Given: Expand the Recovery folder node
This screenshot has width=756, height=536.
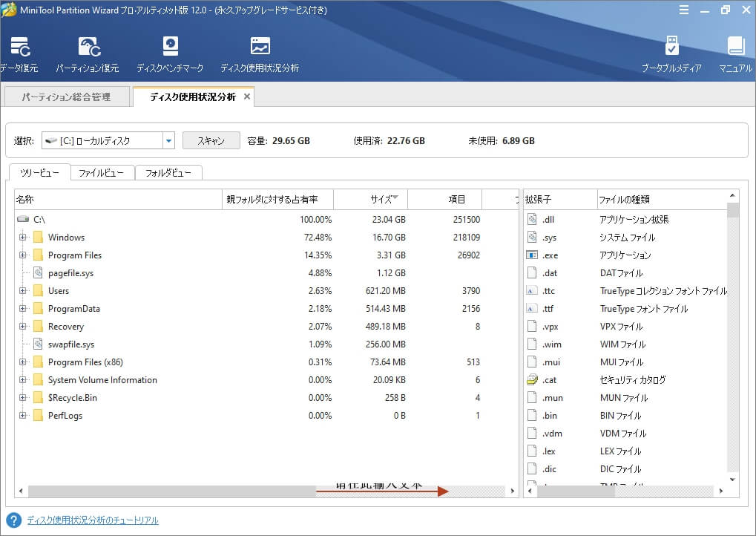Looking at the screenshot, I should point(22,326).
